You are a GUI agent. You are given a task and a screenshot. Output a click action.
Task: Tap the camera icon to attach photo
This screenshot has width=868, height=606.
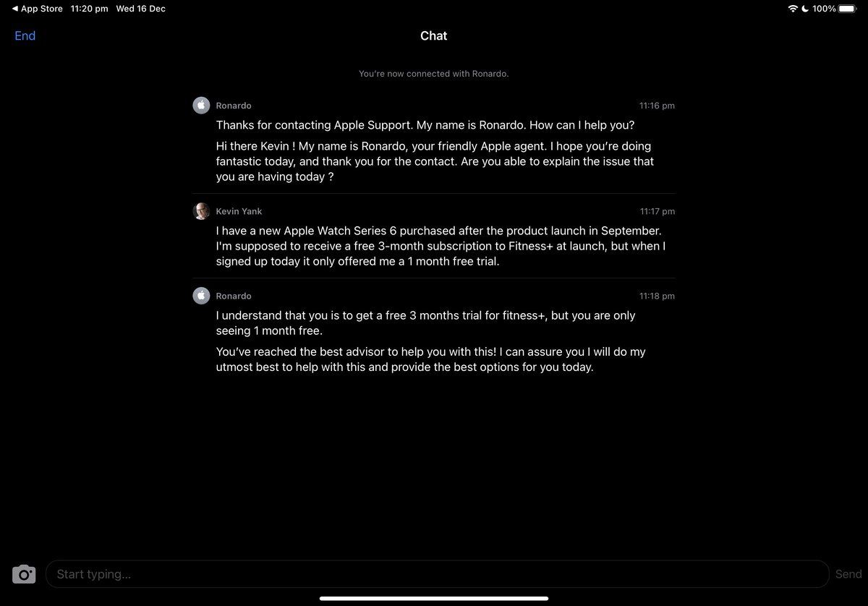point(24,574)
